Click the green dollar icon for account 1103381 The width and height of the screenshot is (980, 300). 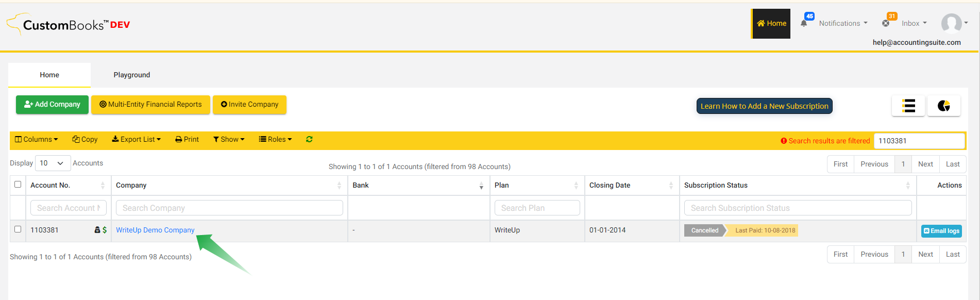pyautogui.click(x=105, y=230)
